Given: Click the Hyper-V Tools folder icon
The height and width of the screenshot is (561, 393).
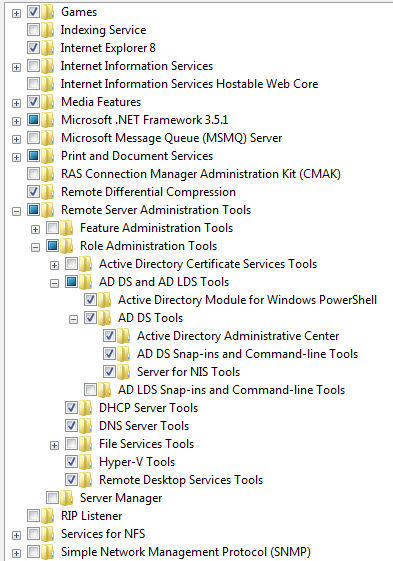Looking at the screenshot, I should click(x=85, y=462).
